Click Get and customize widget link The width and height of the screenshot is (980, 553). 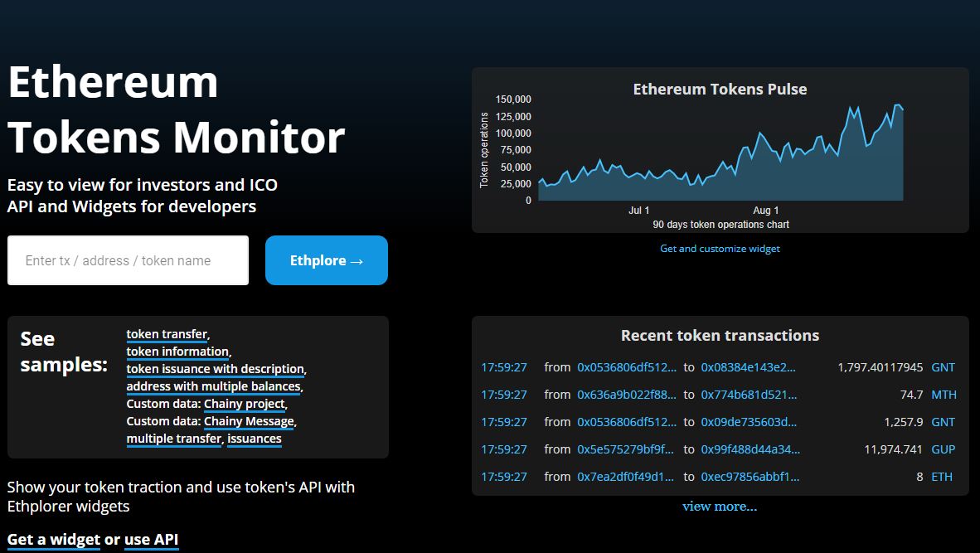coord(720,249)
